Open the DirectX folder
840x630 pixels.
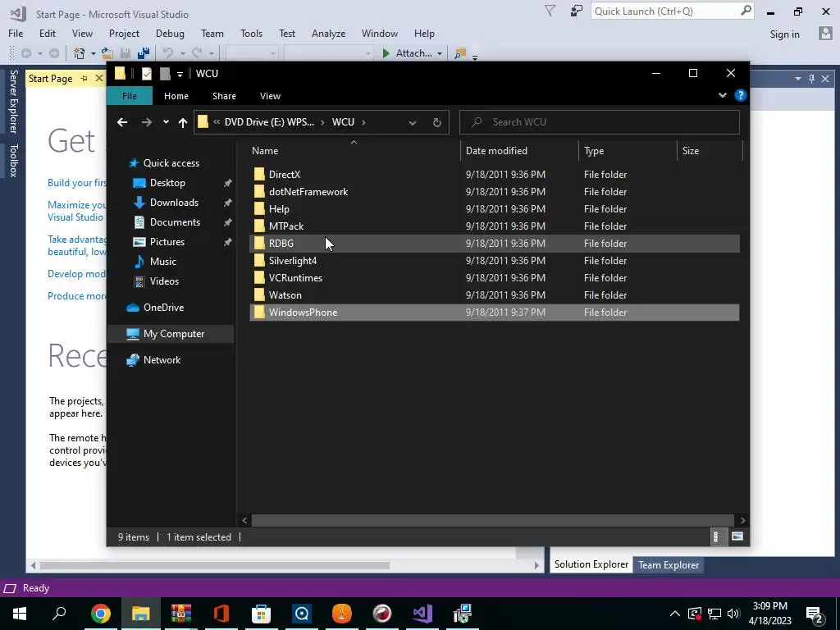coord(285,175)
